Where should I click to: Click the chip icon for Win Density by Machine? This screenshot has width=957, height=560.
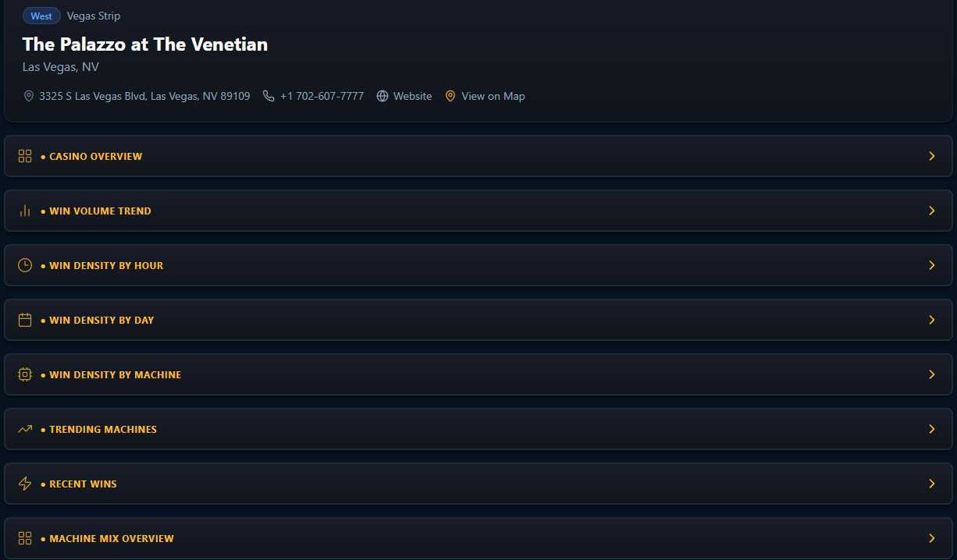point(25,374)
